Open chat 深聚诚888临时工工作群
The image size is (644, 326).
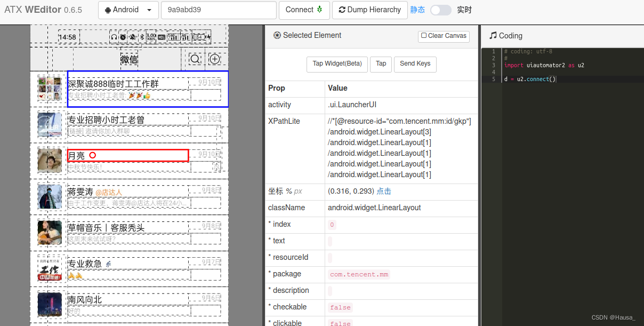pyautogui.click(x=129, y=89)
